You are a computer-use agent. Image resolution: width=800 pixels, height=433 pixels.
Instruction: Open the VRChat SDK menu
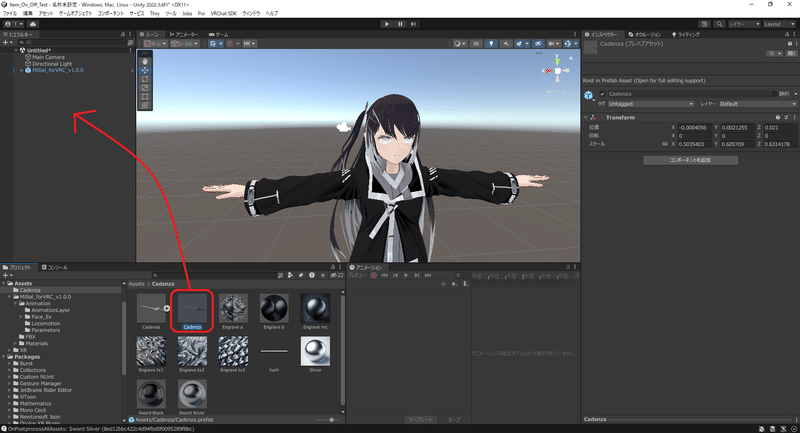224,13
